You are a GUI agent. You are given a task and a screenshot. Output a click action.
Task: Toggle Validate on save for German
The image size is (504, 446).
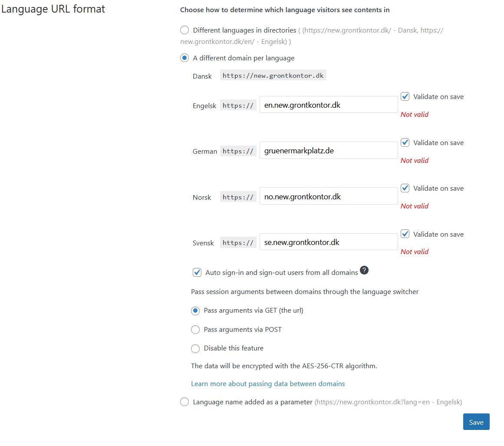405,142
